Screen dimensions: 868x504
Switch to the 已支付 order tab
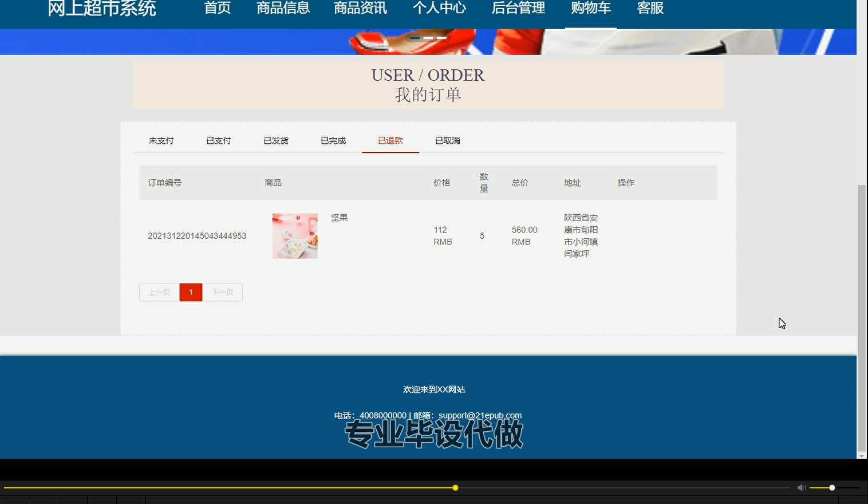(x=218, y=140)
